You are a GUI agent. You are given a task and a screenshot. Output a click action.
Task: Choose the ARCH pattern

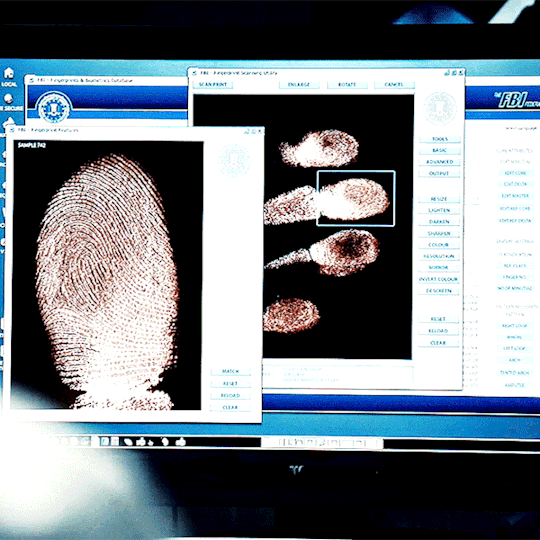[515, 360]
